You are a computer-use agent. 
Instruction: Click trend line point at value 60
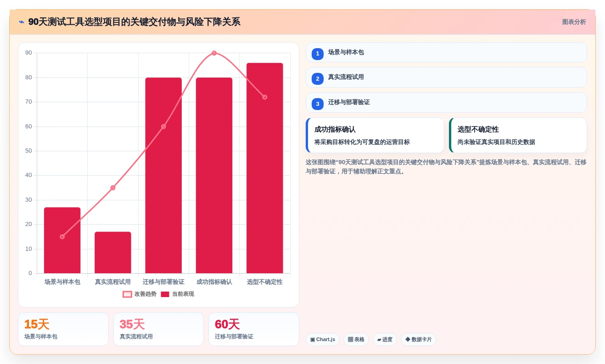pos(163,127)
